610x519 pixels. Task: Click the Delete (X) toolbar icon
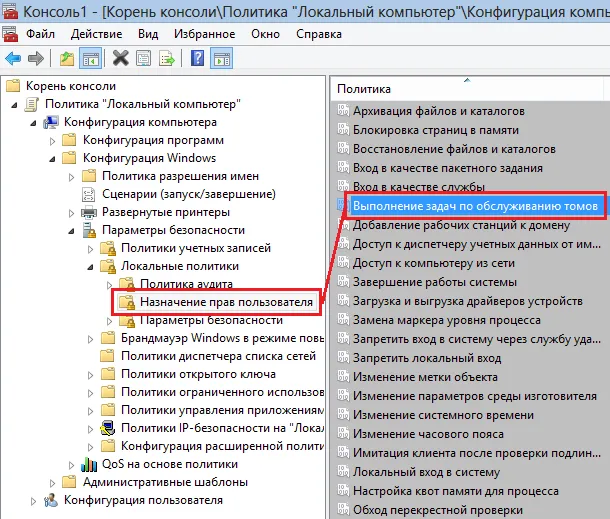121,59
